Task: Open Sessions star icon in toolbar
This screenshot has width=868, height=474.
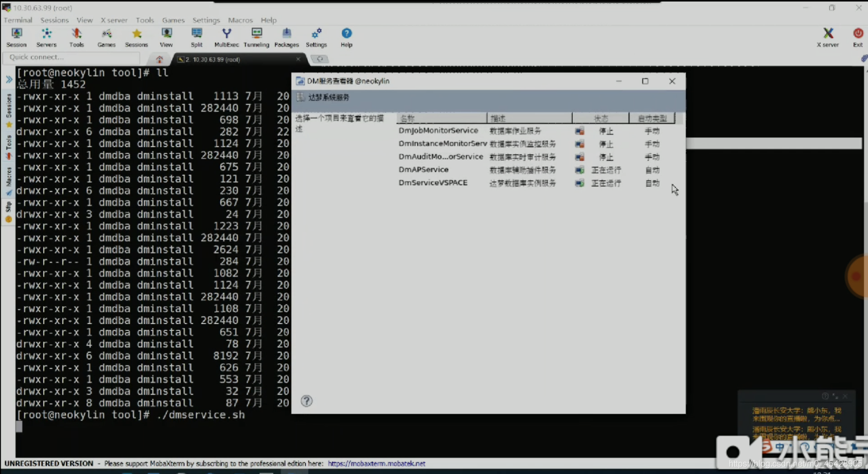Action: tap(137, 37)
